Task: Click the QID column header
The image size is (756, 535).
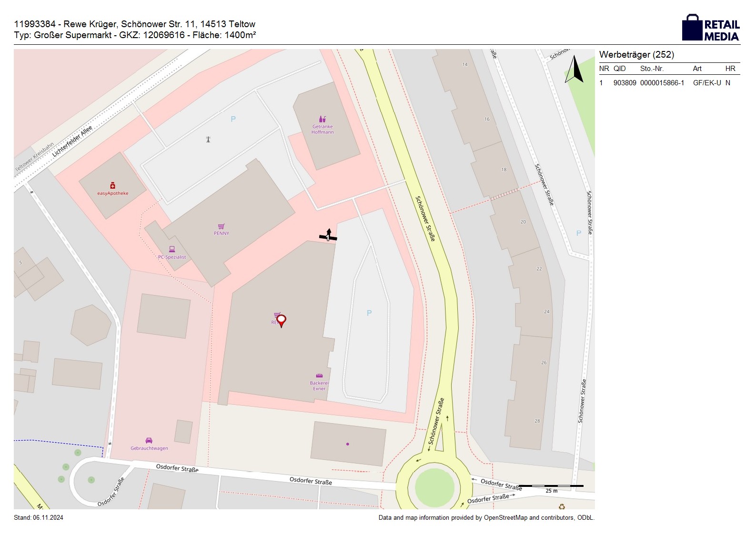Action: pyautogui.click(x=619, y=69)
